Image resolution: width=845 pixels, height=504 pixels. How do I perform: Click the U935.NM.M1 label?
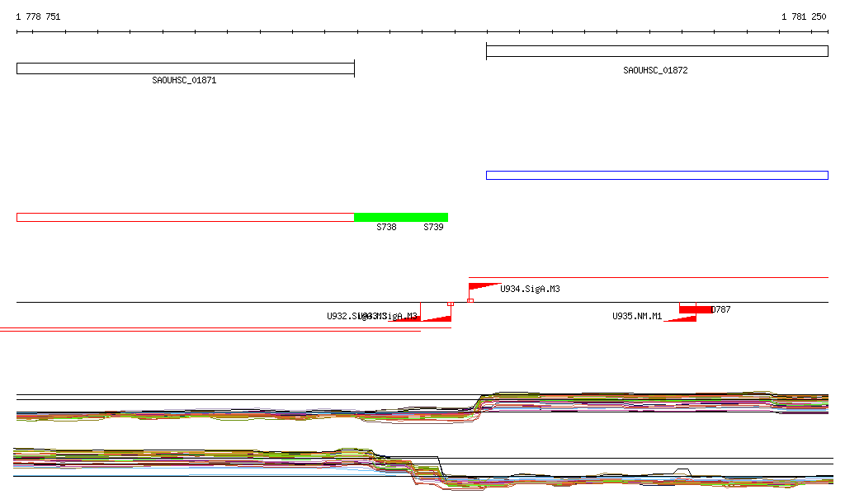pyautogui.click(x=637, y=316)
